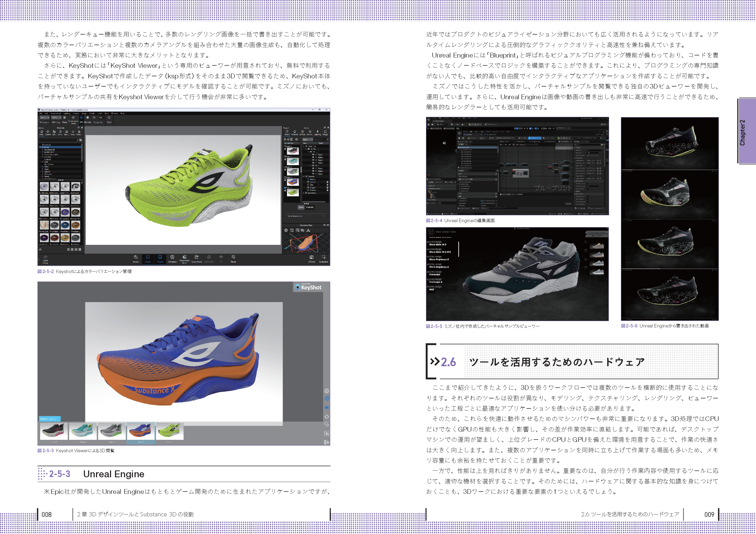Click the settings gear in Geometry View
Screen dimensions: 756x534
coord(286,230)
